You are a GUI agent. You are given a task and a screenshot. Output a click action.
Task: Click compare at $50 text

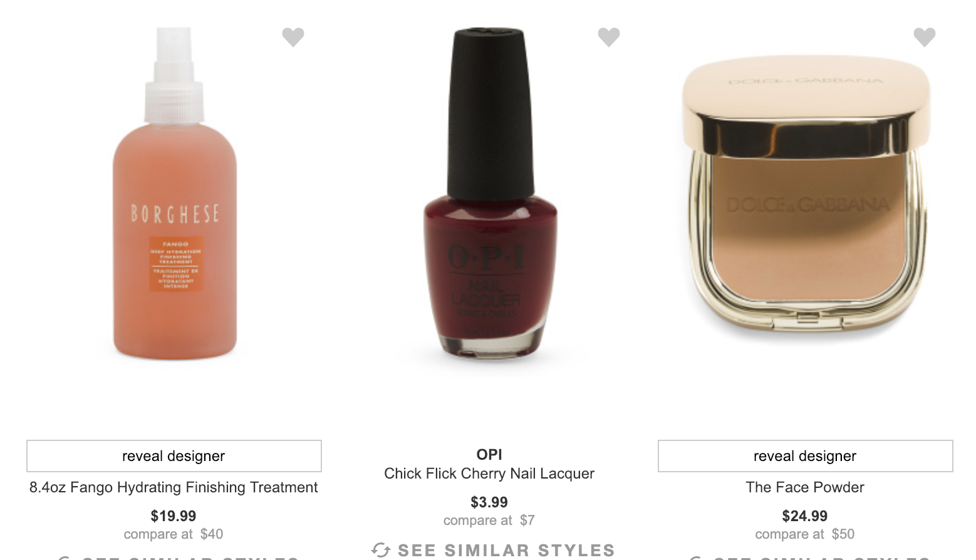pyautogui.click(x=805, y=534)
